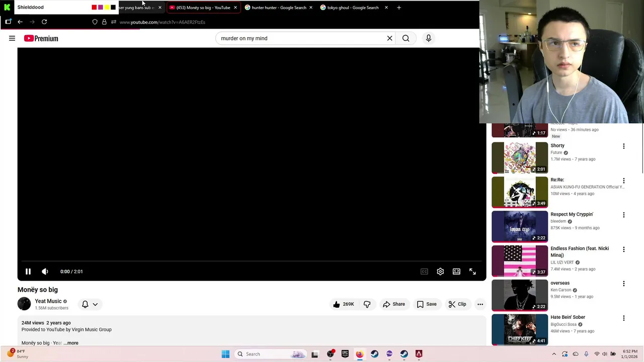Open the video settings gear
Viewport: 644px width, 362px height.
coord(440,271)
